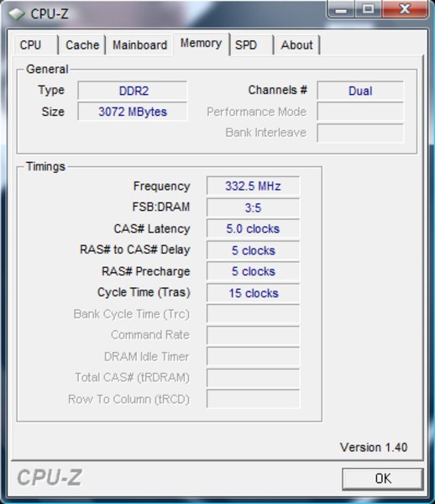
Task: Open the About tab
Action: pos(296,45)
